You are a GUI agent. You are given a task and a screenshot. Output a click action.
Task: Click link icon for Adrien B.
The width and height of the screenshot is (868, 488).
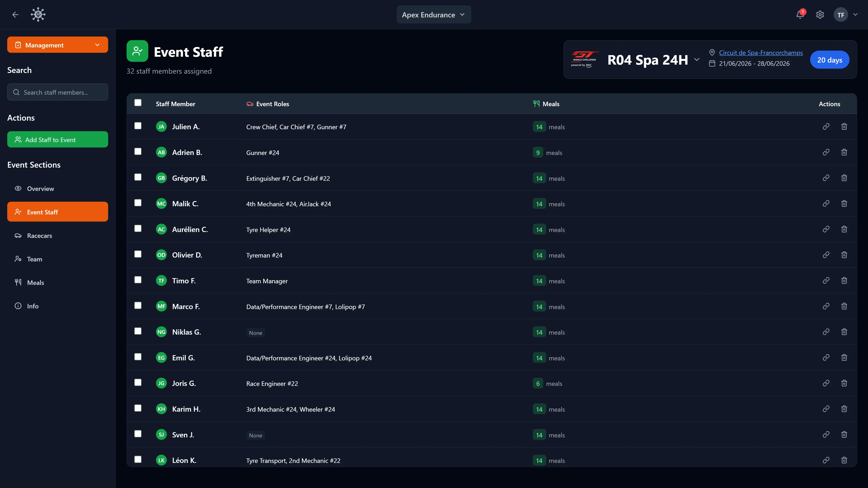click(x=826, y=152)
